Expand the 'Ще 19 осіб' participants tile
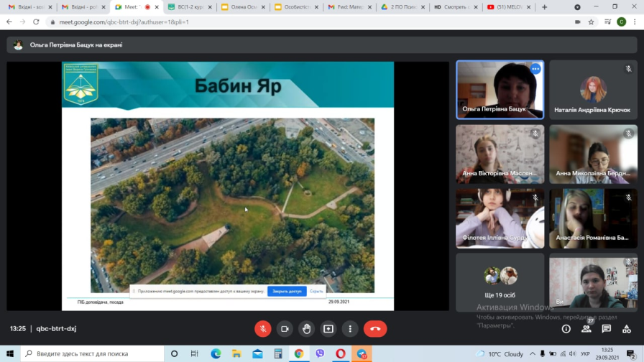Screen dimensions: 644x362 tap(500, 282)
